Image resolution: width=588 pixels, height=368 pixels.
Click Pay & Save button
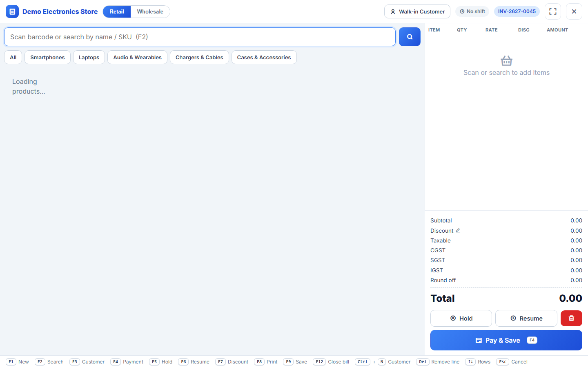506,340
